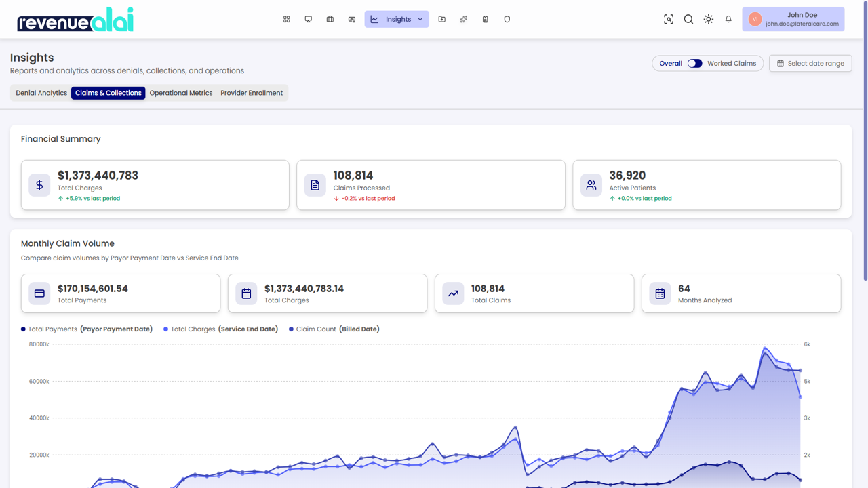Click the document icon on the Claims Processed card

(x=315, y=185)
